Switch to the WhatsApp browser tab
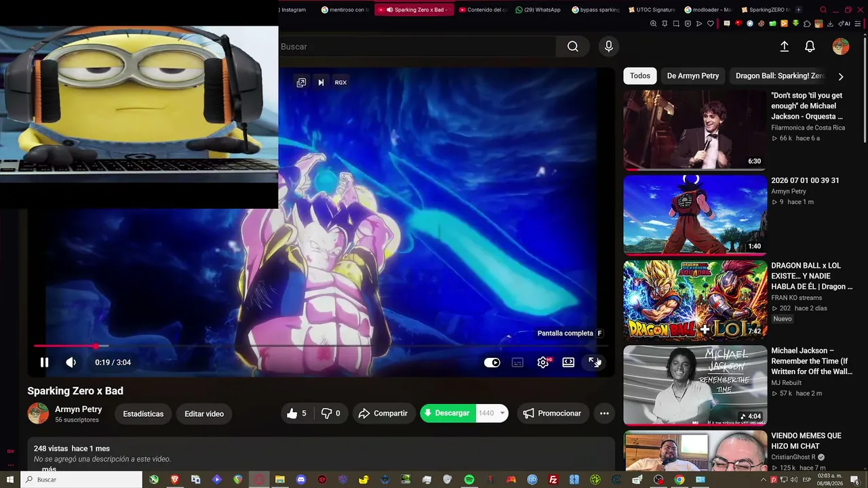Image resolution: width=868 pixels, height=488 pixels. tap(538, 10)
